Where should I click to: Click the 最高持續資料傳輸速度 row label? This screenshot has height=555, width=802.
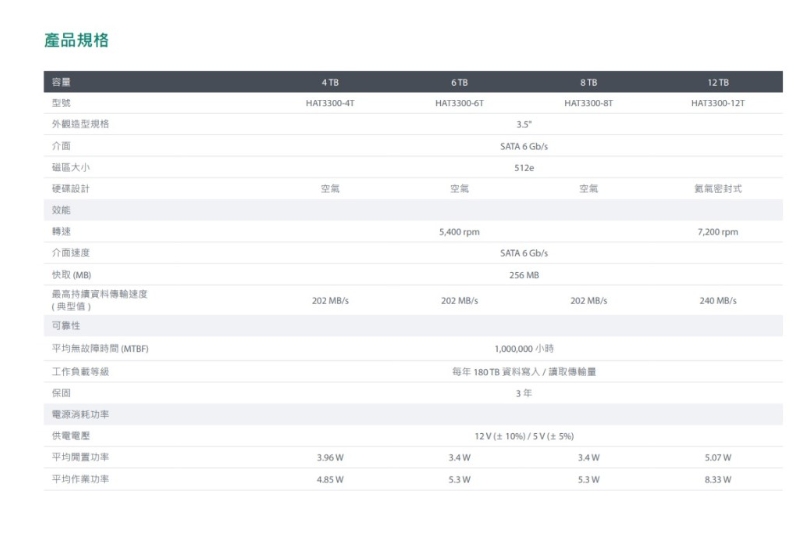pos(100,300)
